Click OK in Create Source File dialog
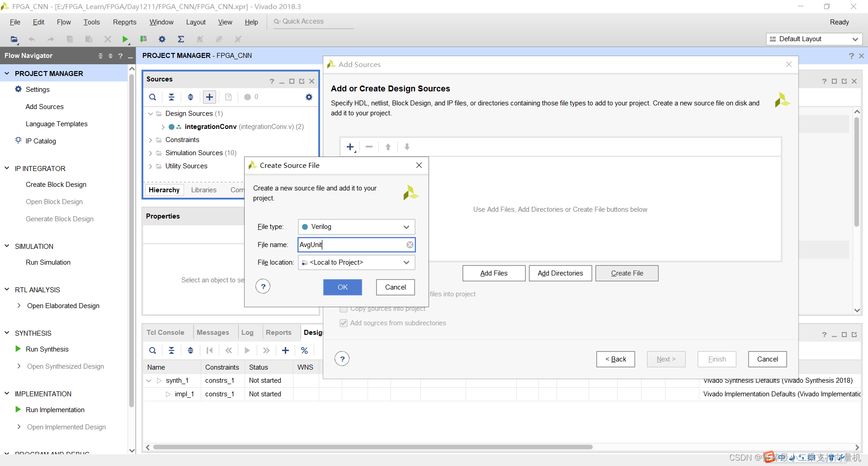Screen dimensions: 868x466 pos(343,287)
